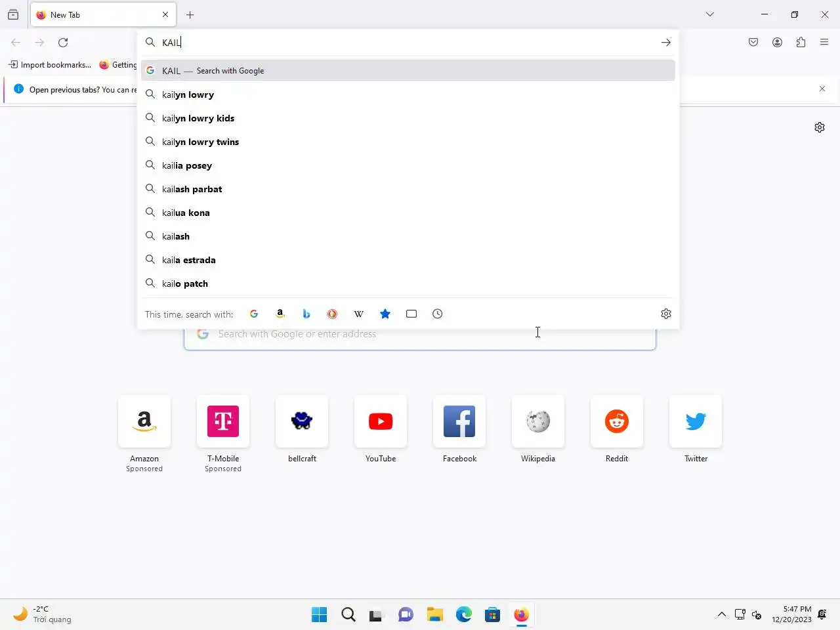
Task: Search this time with Bing icon
Action: [x=306, y=314]
